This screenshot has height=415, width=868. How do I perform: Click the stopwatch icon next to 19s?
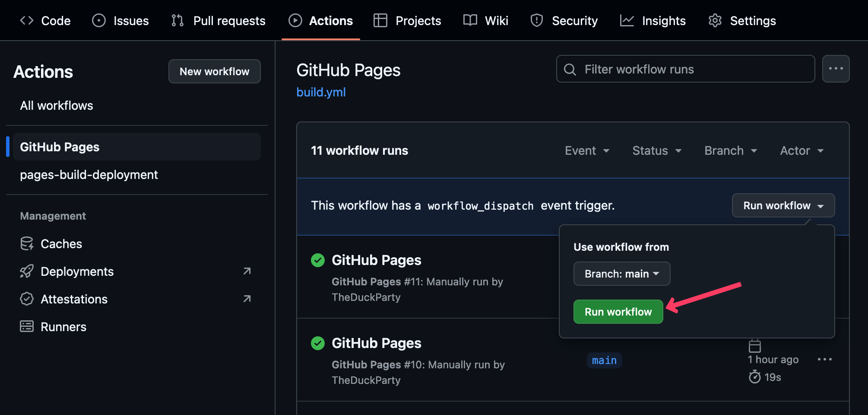point(755,377)
